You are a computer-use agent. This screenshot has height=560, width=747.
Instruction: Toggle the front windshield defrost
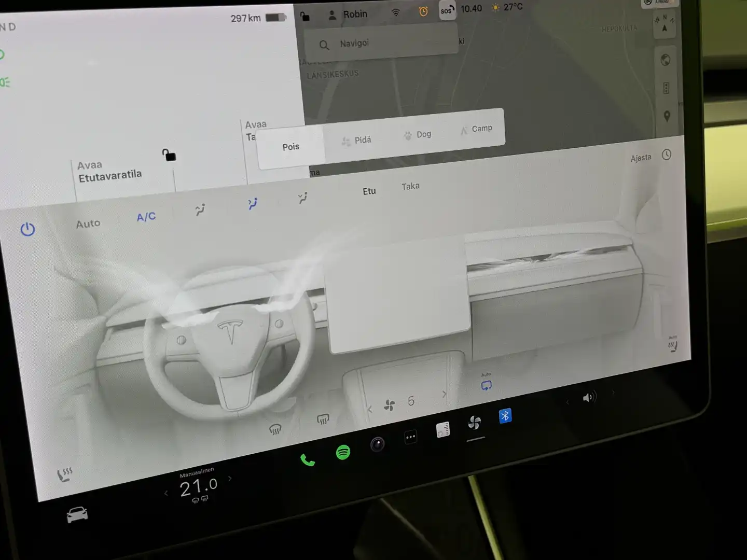[275, 429]
